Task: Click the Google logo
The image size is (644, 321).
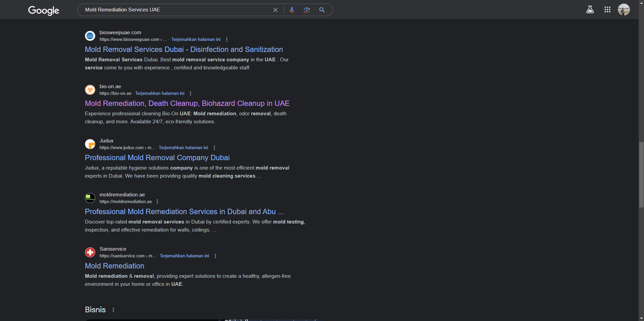Action: (44, 10)
